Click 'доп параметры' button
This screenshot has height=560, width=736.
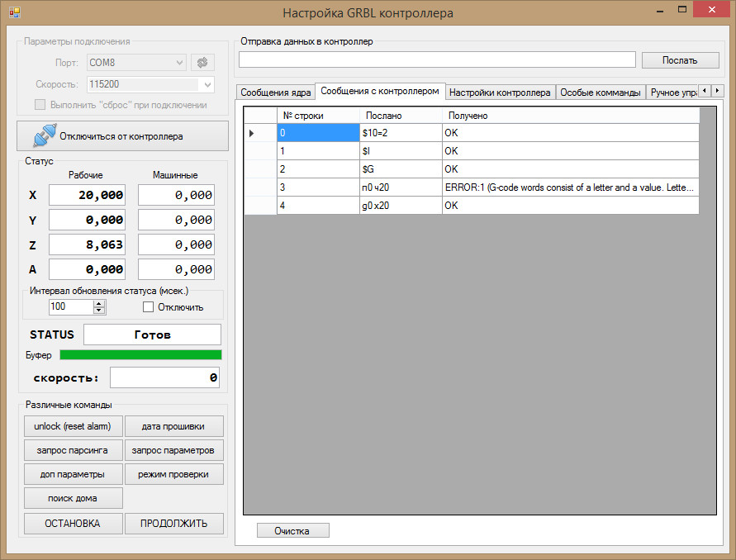[x=74, y=474]
